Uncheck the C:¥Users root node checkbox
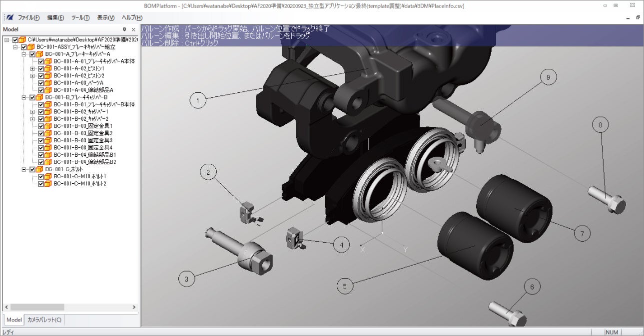Viewport: 644px width, 336px height. [x=15, y=40]
